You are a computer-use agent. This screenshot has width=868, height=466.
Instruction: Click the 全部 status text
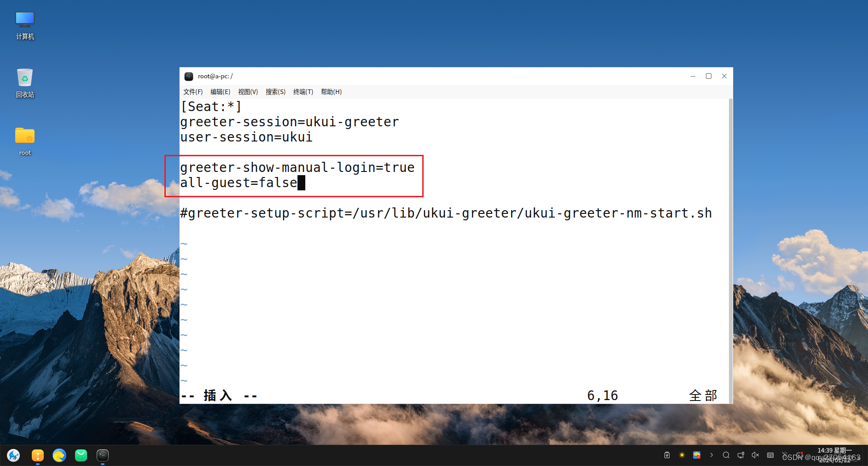(703, 395)
